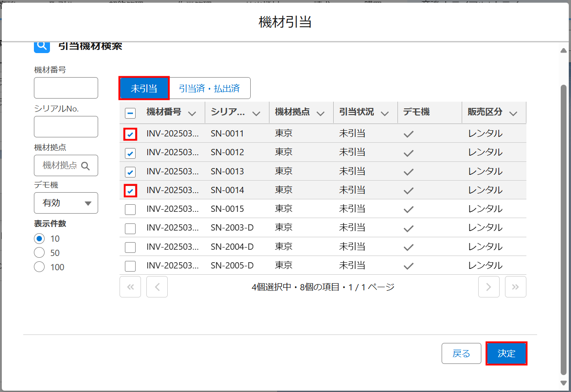Open the デモ機 dropdown showing 有効

(x=66, y=203)
